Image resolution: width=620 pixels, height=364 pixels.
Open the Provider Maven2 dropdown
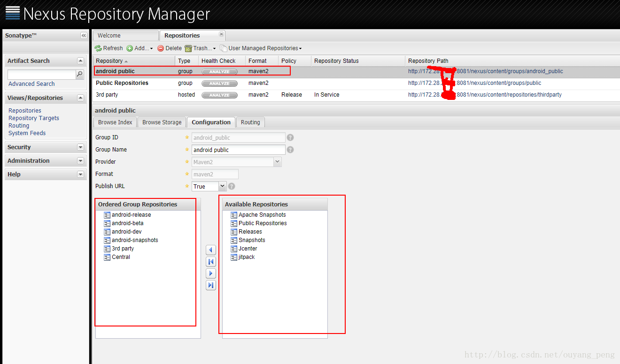(277, 162)
